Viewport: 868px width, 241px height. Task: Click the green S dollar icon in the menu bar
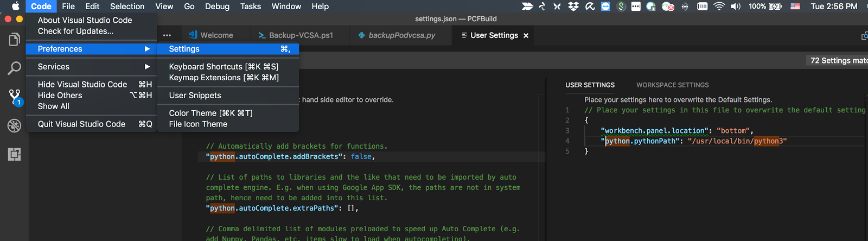coord(622,7)
